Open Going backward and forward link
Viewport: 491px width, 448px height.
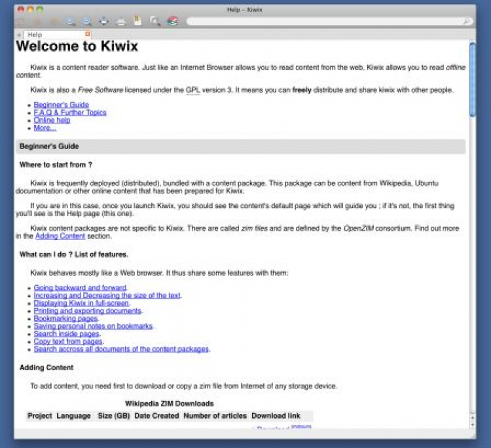coord(80,288)
